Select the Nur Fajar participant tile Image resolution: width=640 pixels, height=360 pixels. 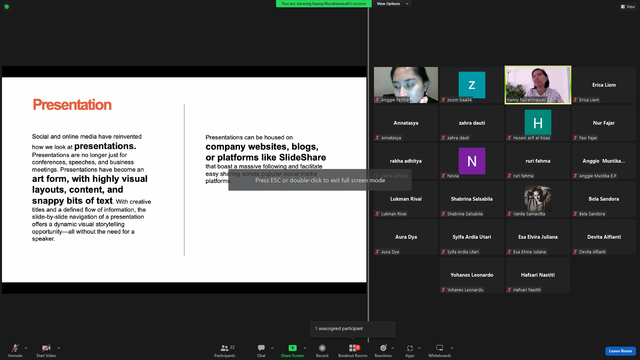(604, 123)
